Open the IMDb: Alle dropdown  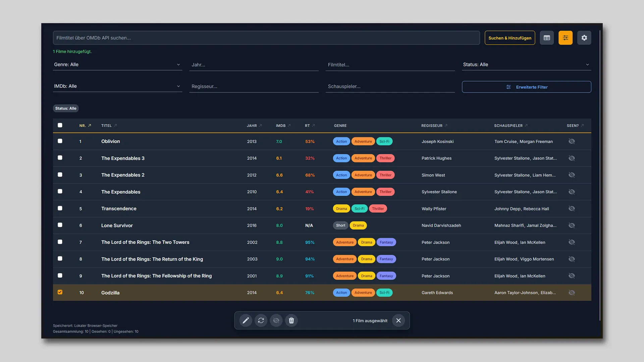(x=117, y=86)
